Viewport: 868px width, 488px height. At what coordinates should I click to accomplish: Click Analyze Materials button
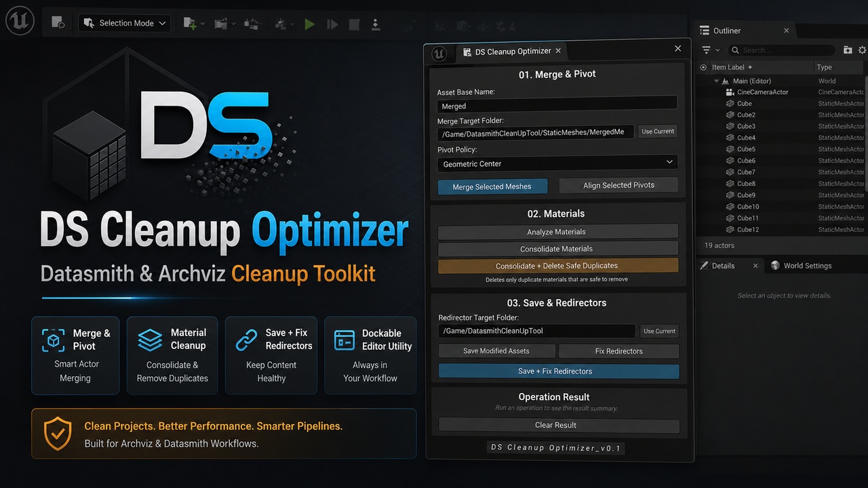click(558, 232)
